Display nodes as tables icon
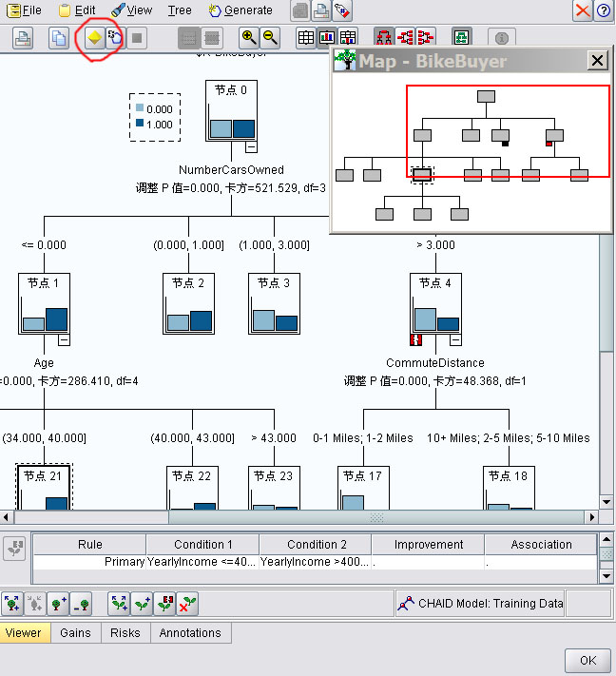Screen dimensions: 616x676 (x=306, y=38)
